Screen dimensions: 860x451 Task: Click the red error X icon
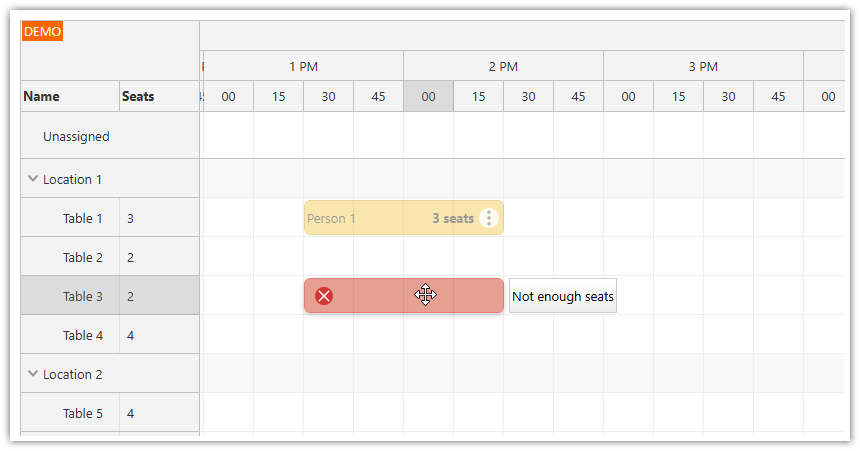pyautogui.click(x=324, y=296)
